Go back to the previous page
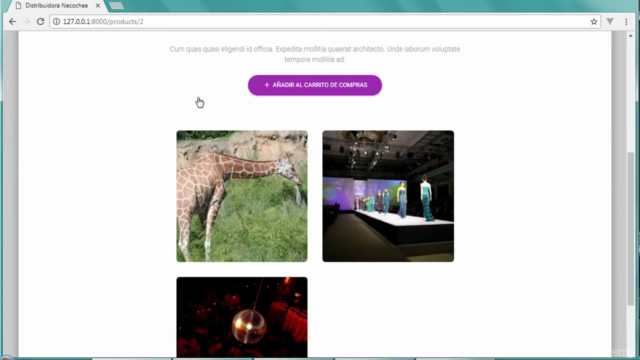The image size is (640, 360). [x=13, y=22]
